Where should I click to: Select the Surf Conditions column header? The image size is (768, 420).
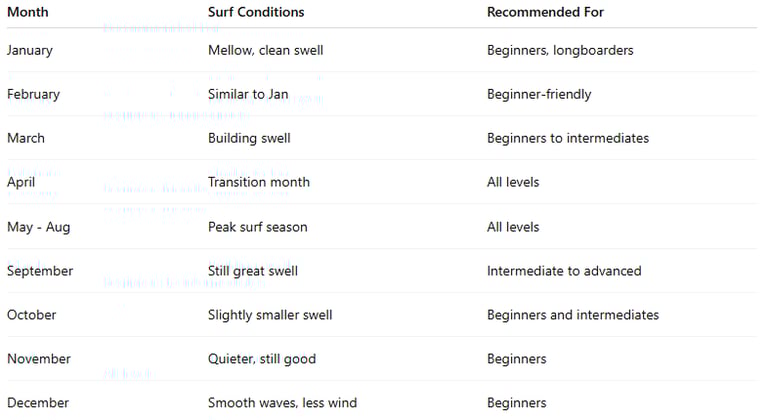[256, 12]
